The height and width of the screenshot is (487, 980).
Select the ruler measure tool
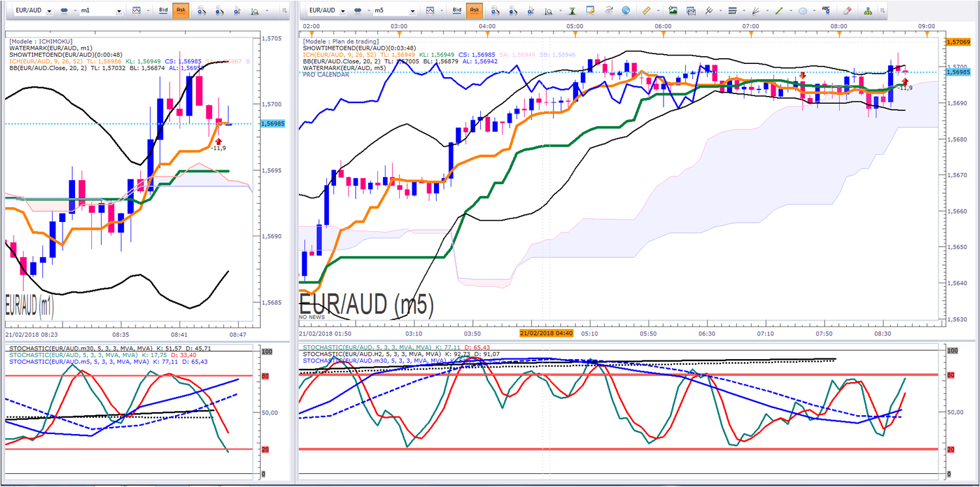647,10
